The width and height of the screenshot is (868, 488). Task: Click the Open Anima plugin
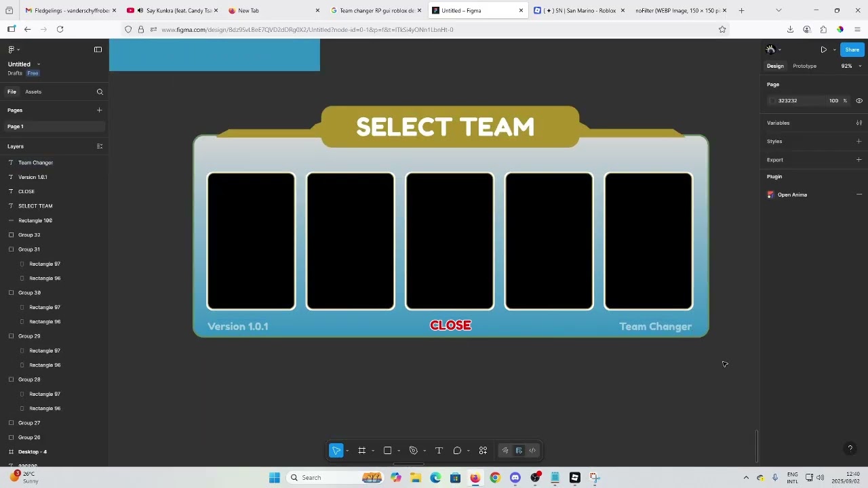792,195
